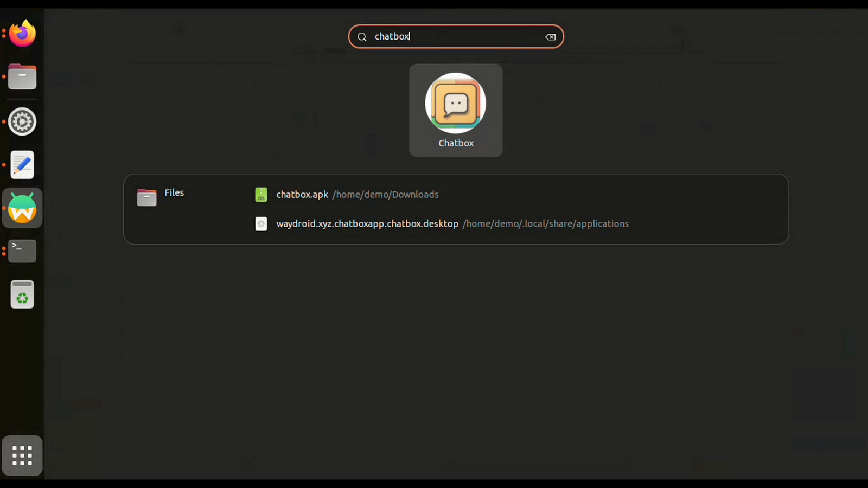Open the Trash in the dock
This screenshot has height=488, width=868.
22,294
